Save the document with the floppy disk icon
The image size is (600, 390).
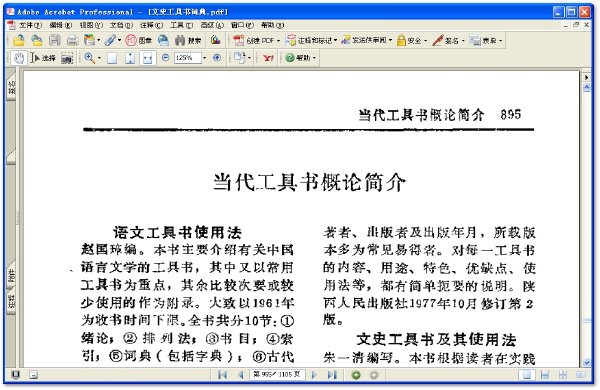(x=54, y=40)
